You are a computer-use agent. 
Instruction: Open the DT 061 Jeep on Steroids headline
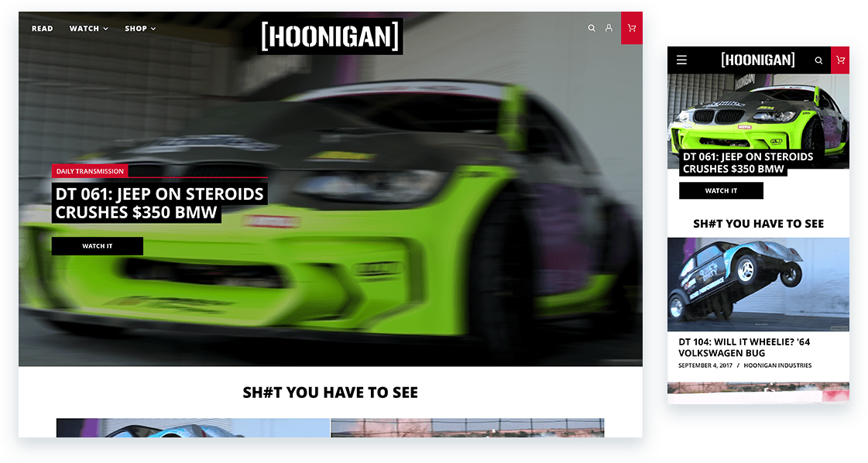pos(159,203)
